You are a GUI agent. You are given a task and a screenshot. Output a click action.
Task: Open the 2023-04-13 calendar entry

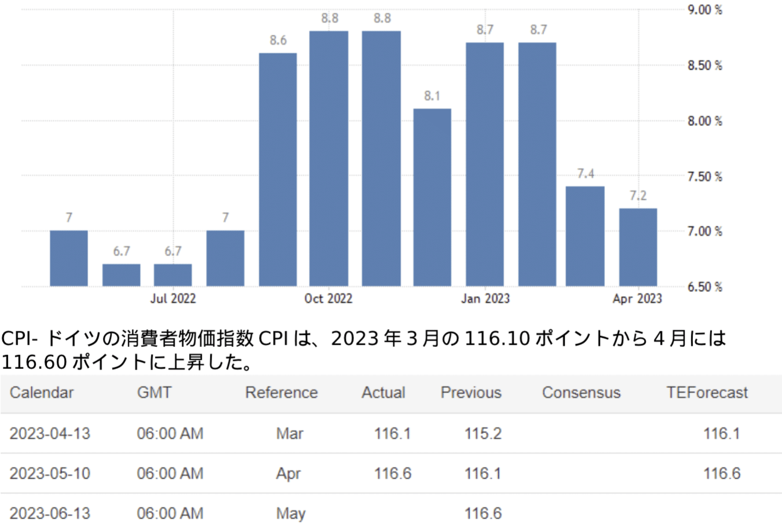50,433
